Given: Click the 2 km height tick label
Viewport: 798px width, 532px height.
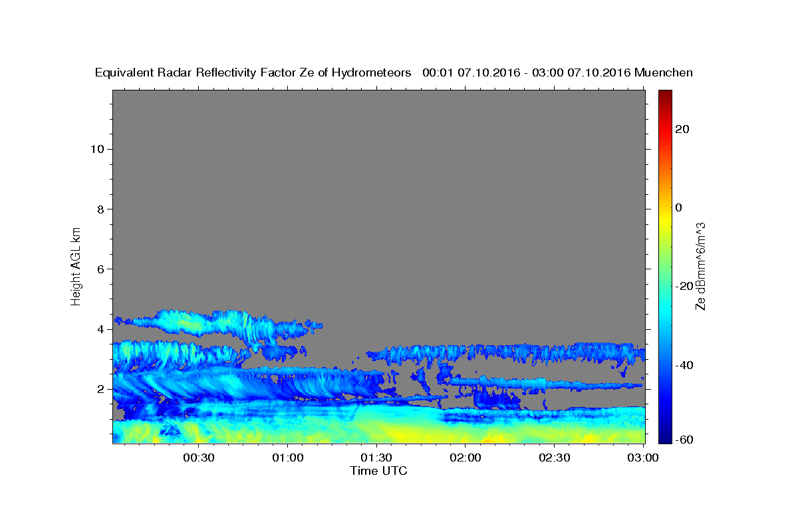Looking at the screenshot, I should [x=100, y=389].
